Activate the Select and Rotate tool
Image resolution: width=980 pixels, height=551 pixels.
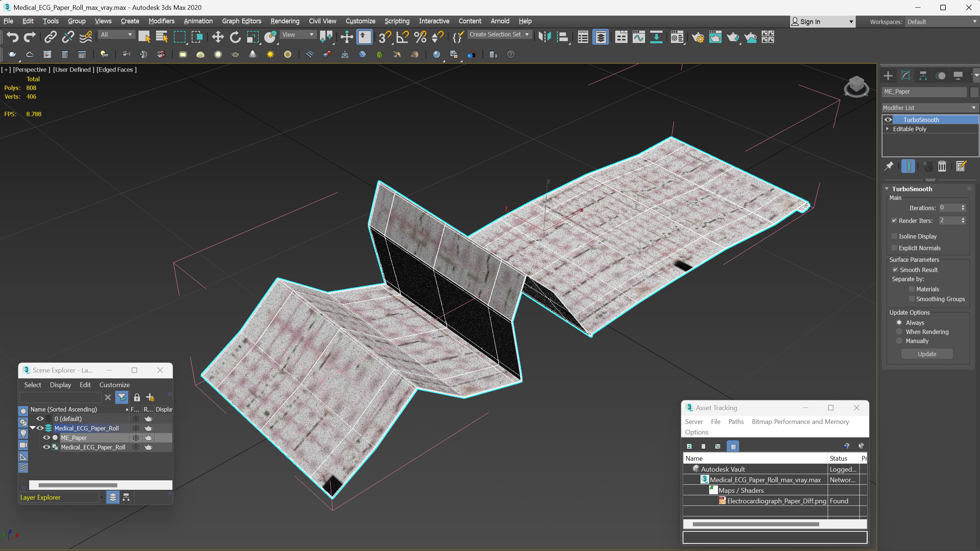pos(235,37)
